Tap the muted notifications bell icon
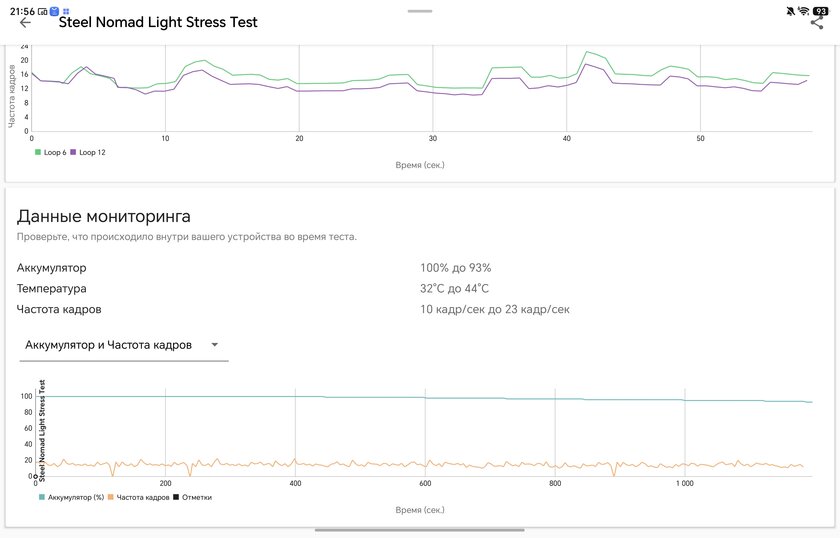Screen dimensions: 840x538 790,11
